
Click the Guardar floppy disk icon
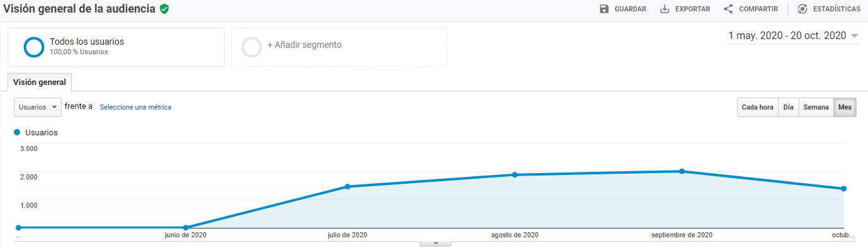point(604,9)
